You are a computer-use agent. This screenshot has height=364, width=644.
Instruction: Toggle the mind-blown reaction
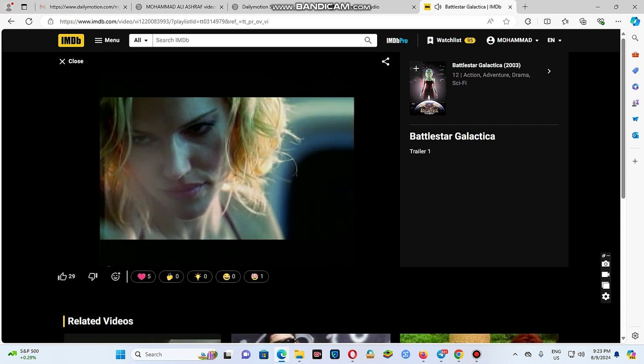pyautogui.click(x=257, y=277)
